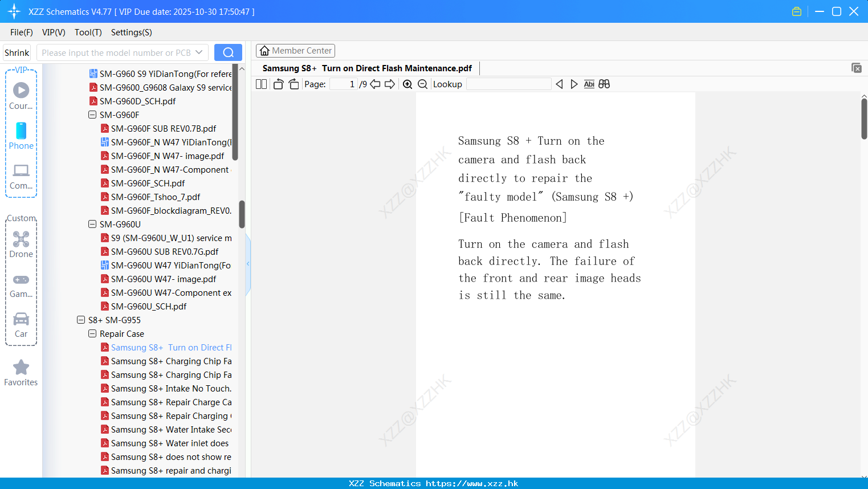868x489 pixels.
Task: Click the file tree vertical scrollbar
Action: (x=242, y=214)
